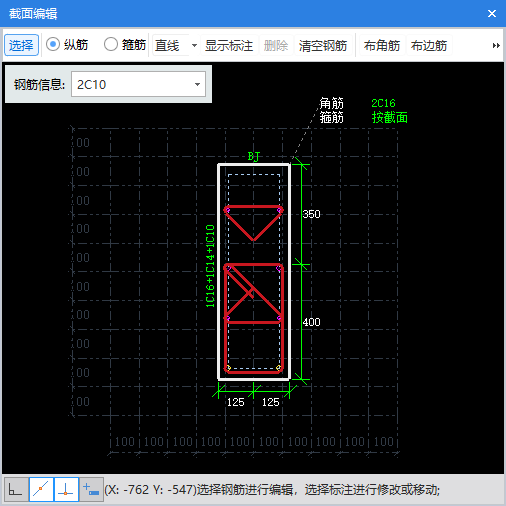
Task: Close the 截面编辑 dialog
Action: (x=492, y=14)
